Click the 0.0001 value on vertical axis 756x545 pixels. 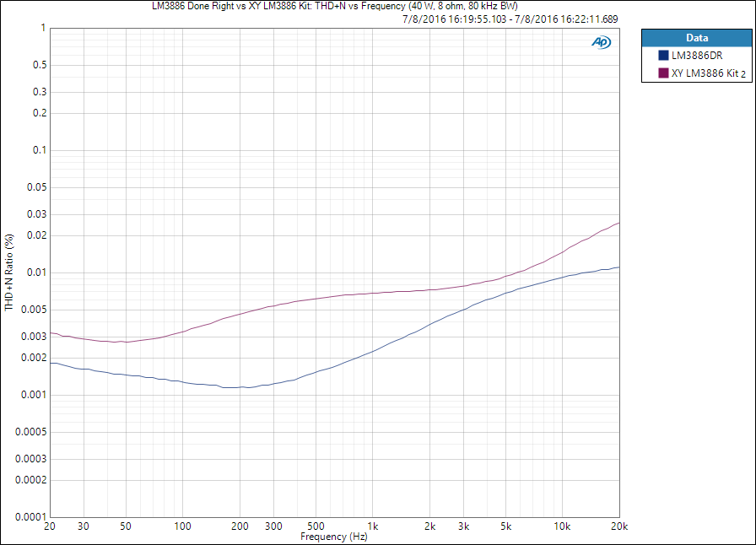[31, 517]
